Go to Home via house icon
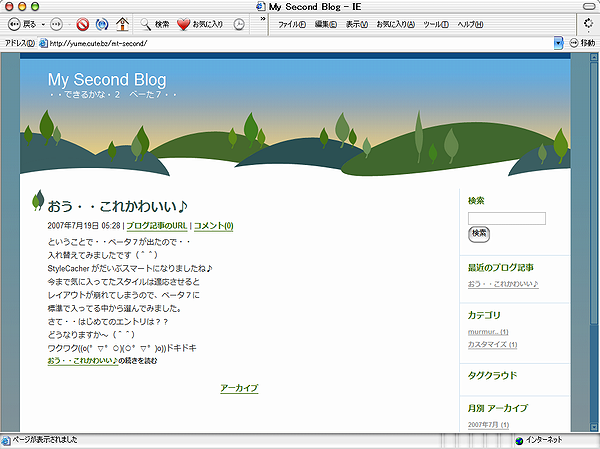Image resolution: width=600 pixels, height=449 pixels. [x=123, y=24]
